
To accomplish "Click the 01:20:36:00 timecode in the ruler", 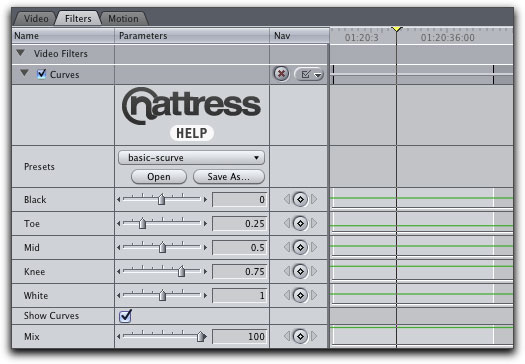I will click(448, 38).
